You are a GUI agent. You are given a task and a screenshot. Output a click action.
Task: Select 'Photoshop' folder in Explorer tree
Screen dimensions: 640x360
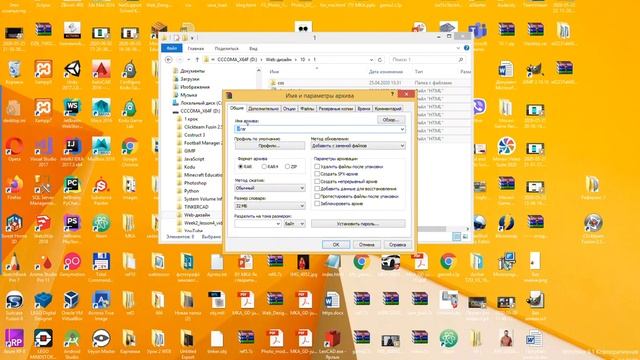(195, 183)
